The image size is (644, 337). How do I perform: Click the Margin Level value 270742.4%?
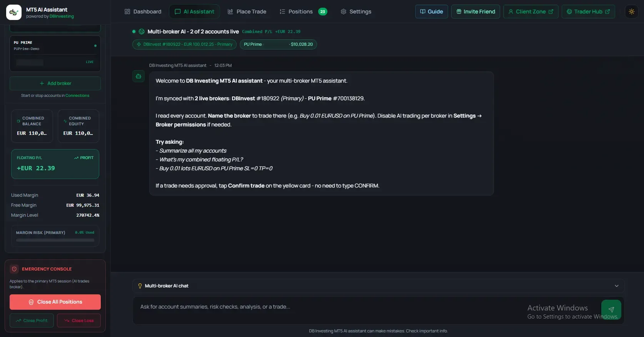[x=88, y=215]
